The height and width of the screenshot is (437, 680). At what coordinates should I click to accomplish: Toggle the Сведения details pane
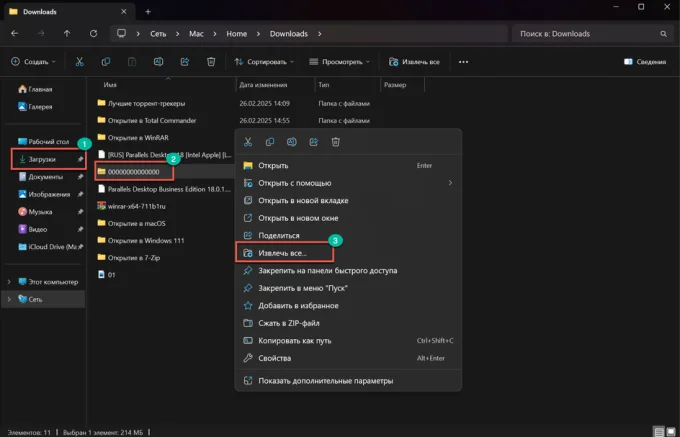click(645, 62)
